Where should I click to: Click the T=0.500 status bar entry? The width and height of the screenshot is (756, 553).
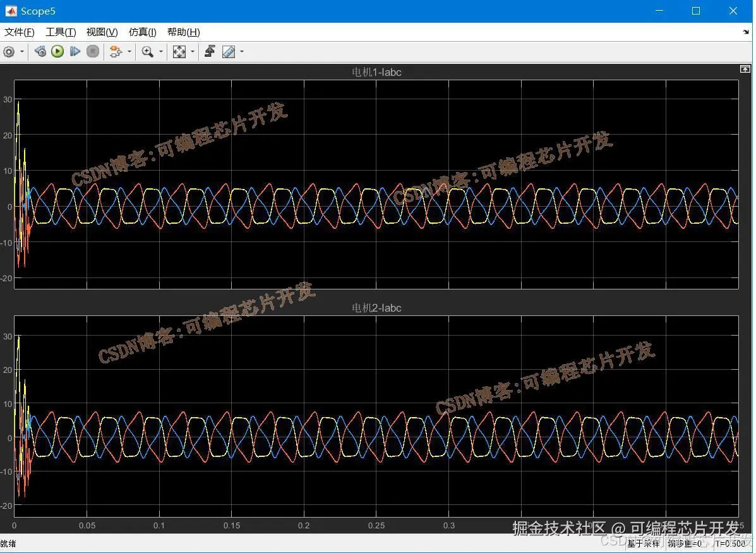[x=730, y=544]
